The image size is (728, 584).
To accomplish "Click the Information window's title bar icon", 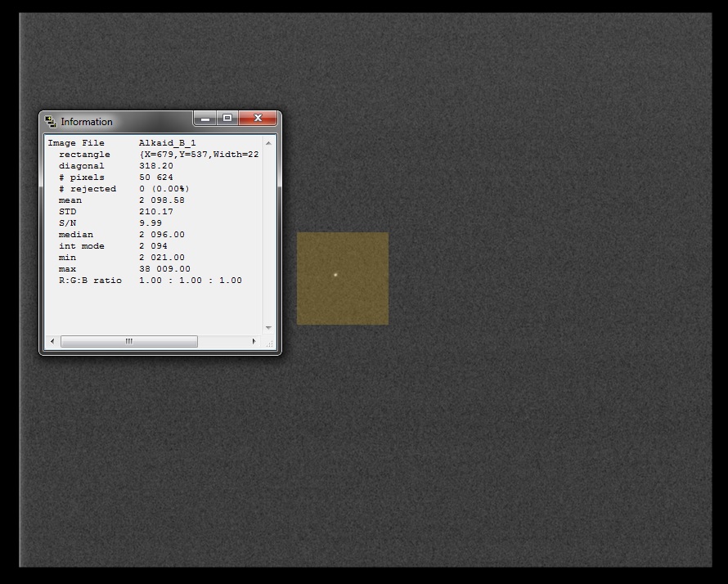I will [x=51, y=122].
